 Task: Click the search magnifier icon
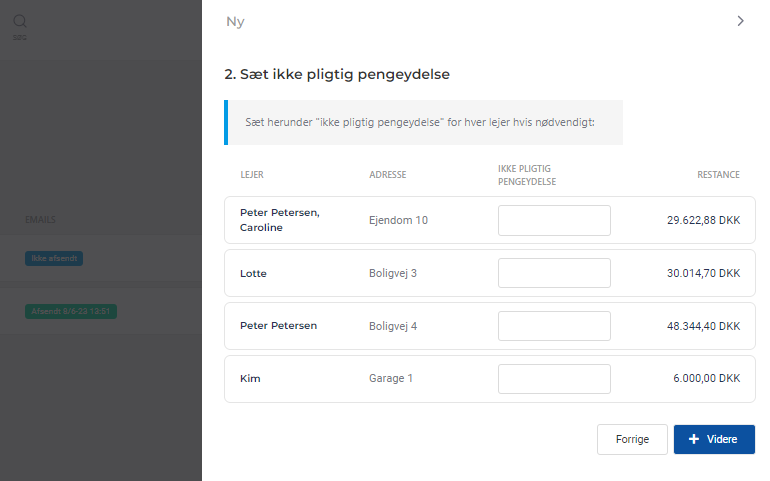coord(20,21)
